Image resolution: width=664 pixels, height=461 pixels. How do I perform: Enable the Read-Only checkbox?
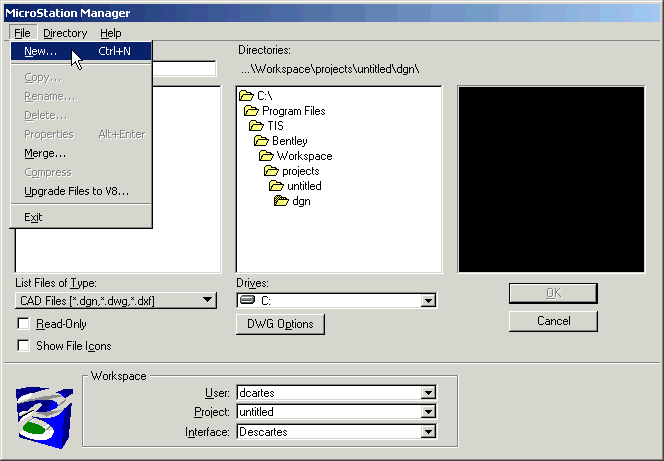23,323
